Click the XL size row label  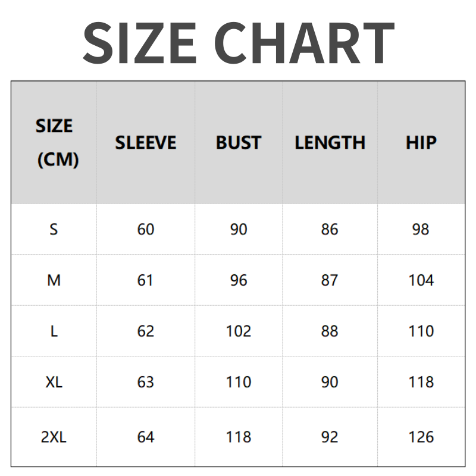54,382
